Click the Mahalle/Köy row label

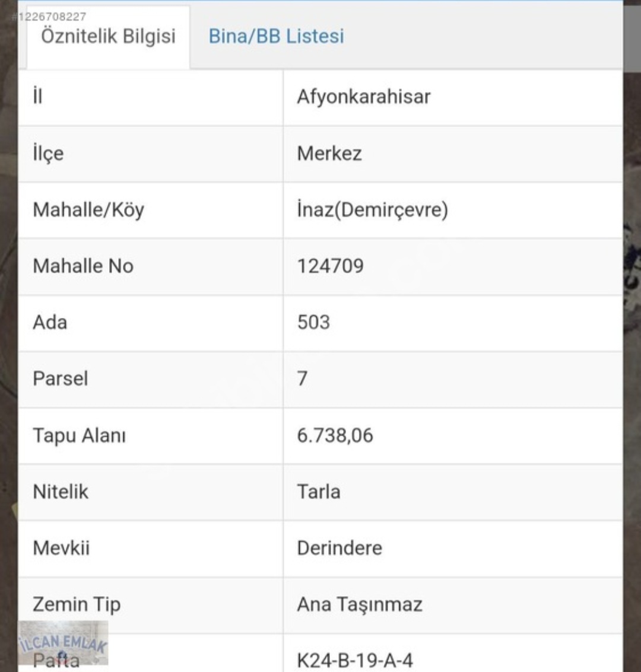coord(88,210)
